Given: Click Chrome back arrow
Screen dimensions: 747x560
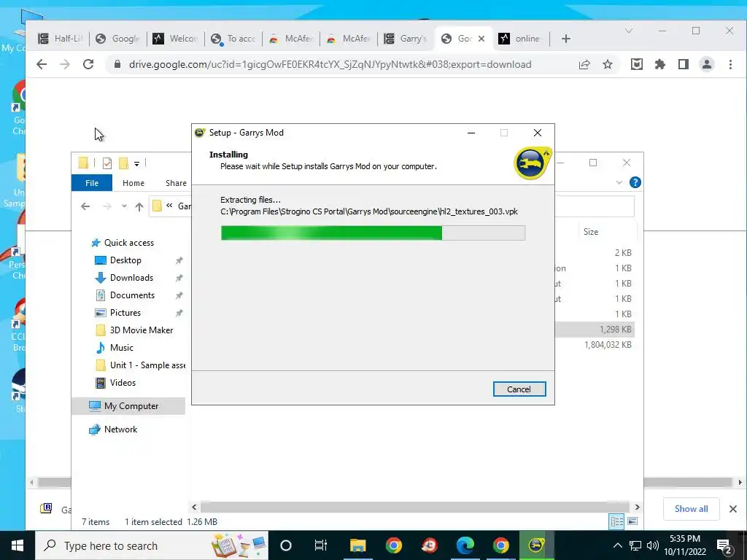Looking at the screenshot, I should pyautogui.click(x=42, y=64).
